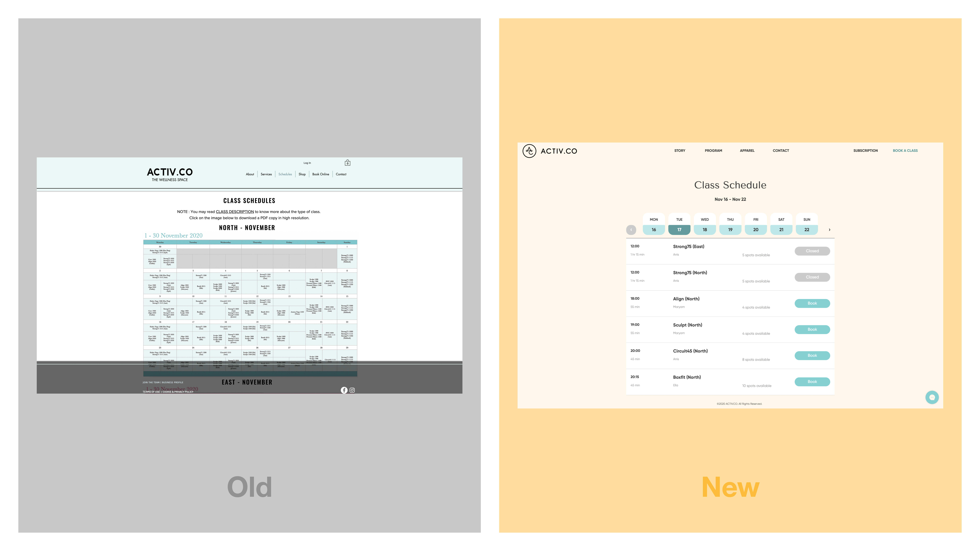Open SUBSCRIPTION in new site navigation
The image size is (980, 551).
[865, 151]
